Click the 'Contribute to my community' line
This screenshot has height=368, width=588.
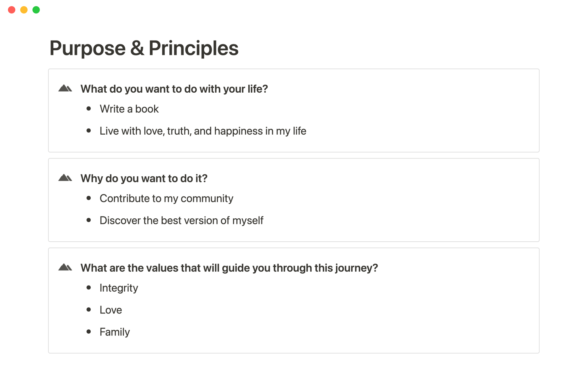166,199
